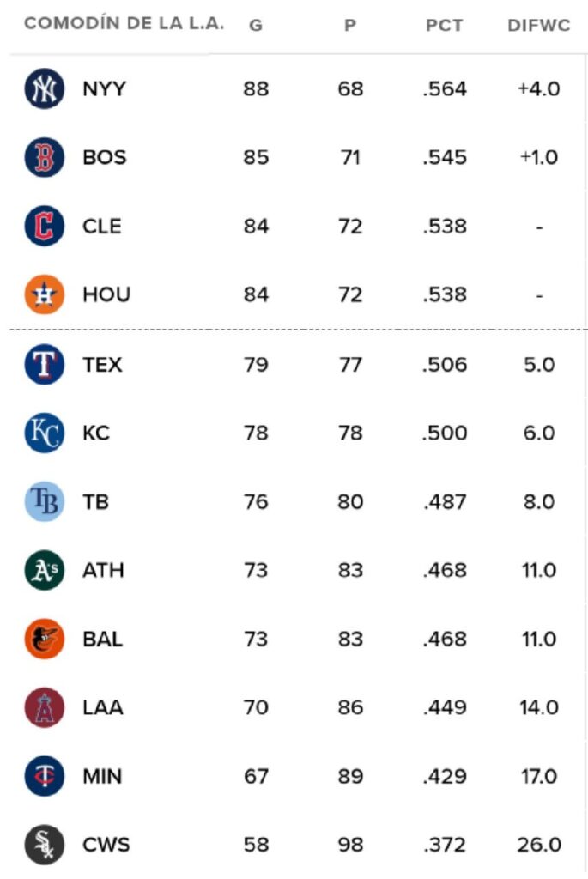Select the Los Angeles Angels logo
Viewport: 588px width, 879px height.
coord(45,708)
